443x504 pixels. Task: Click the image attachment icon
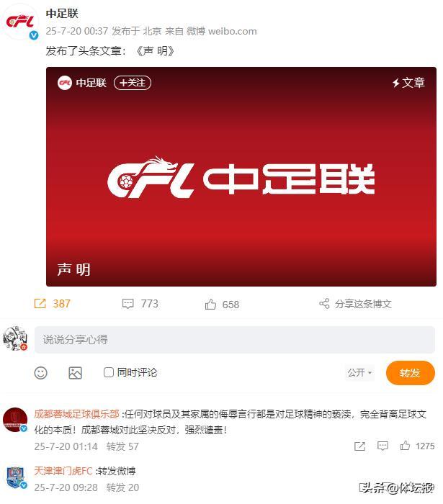tap(75, 373)
